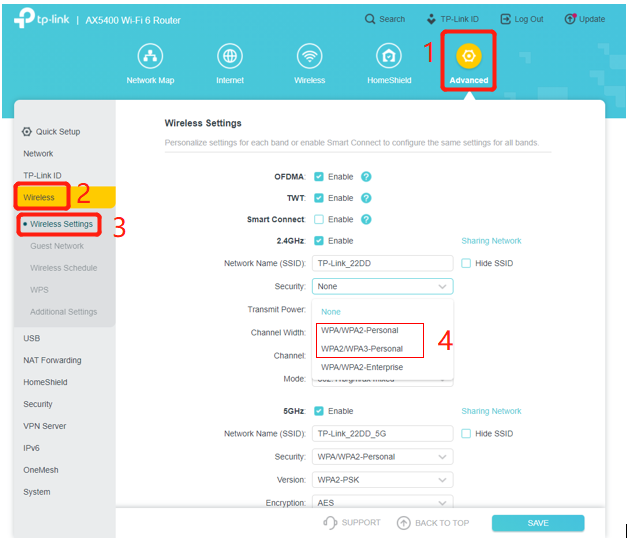This screenshot has width=633, height=549.
Task: Open Wireless Settings submenu item
Action: 61,224
